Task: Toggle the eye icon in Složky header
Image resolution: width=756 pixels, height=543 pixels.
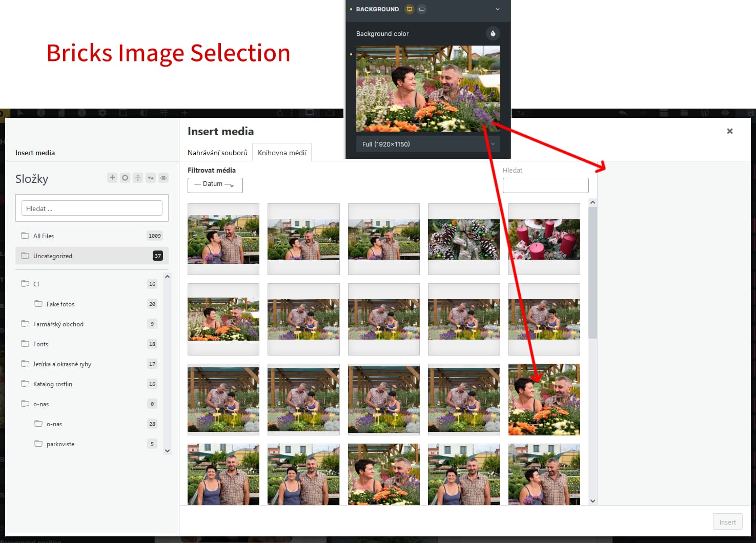Action: coord(164,178)
